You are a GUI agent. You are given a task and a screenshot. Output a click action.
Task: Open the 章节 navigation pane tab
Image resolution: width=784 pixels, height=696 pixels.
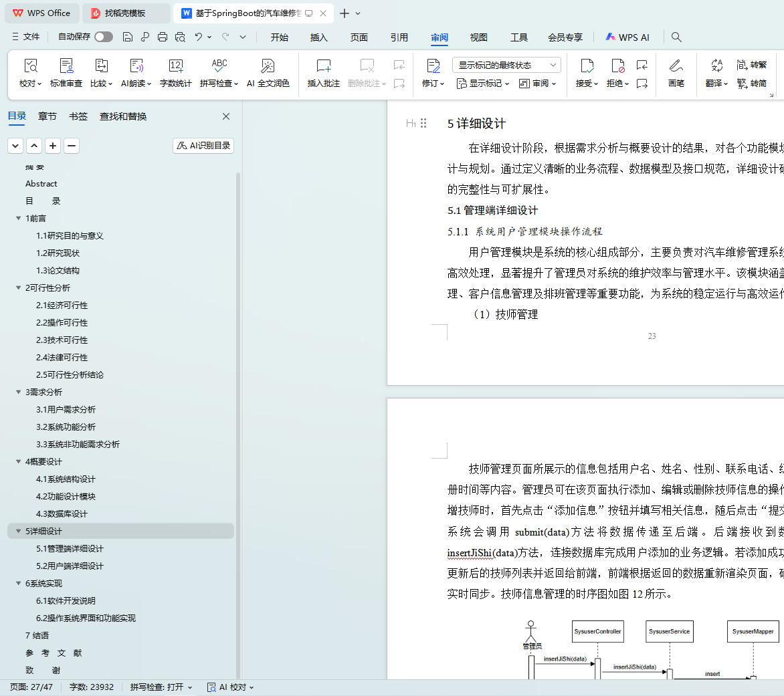pyautogui.click(x=47, y=116)
